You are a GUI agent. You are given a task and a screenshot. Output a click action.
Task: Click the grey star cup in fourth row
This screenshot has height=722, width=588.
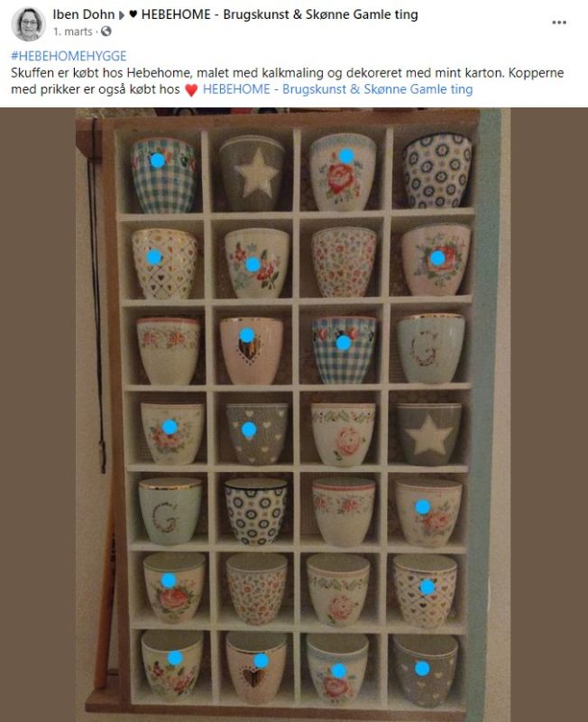coord(429,434)
